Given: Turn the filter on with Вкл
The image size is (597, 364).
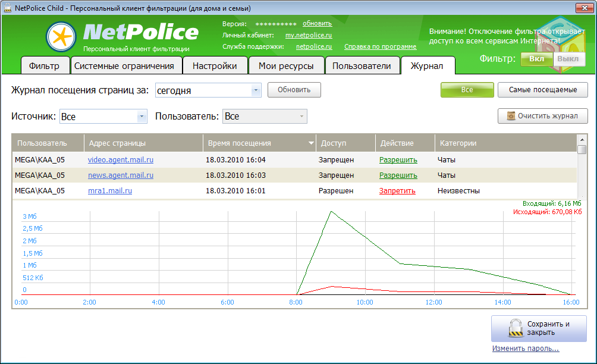Looking at the screenshot, I should [536, 59].
